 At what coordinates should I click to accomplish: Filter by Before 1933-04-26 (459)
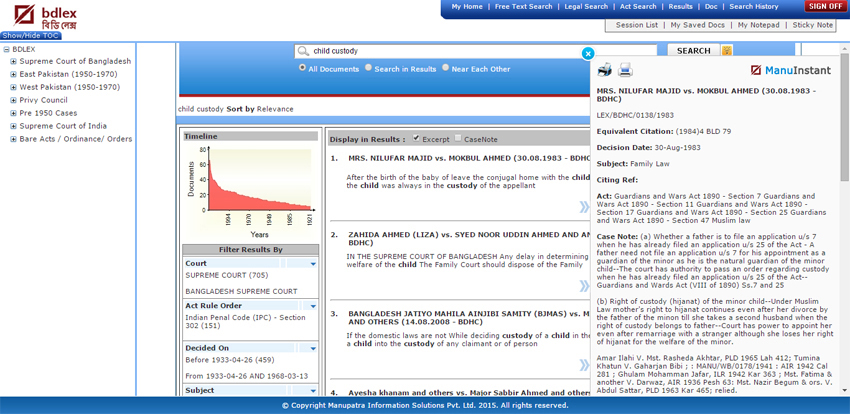click(x=230, y=360)
